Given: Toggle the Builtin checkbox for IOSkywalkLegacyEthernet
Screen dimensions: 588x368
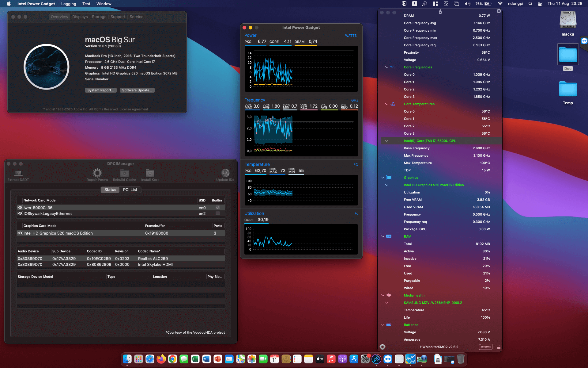Looking at the screenshot, I should coord(218,213).
